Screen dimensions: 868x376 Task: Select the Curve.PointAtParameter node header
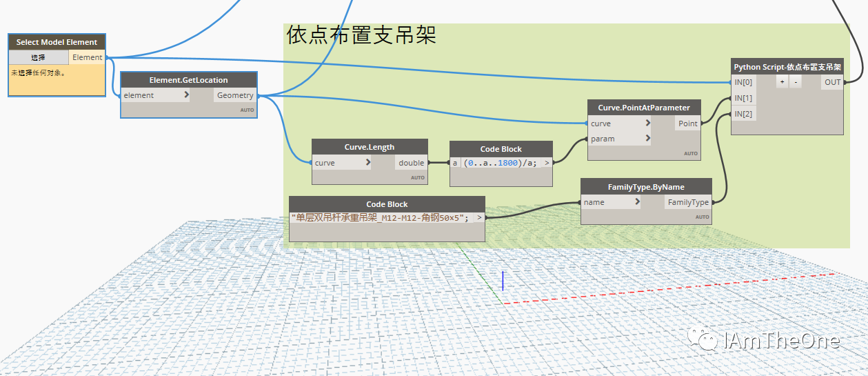(x=644, y=108)
